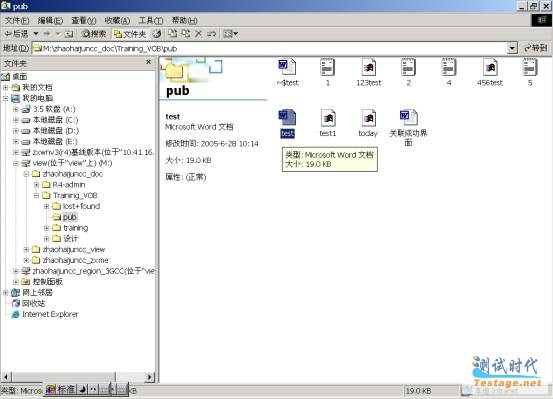Select the 关联成功界面 Word document
Viewport: 553px width, 399px height.
click(x=408, y=127)
